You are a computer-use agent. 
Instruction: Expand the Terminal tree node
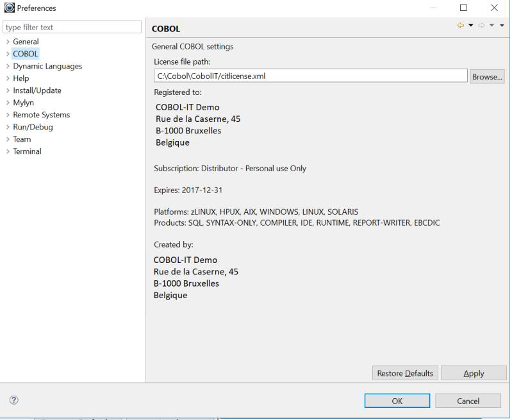[x=8, y=151]
